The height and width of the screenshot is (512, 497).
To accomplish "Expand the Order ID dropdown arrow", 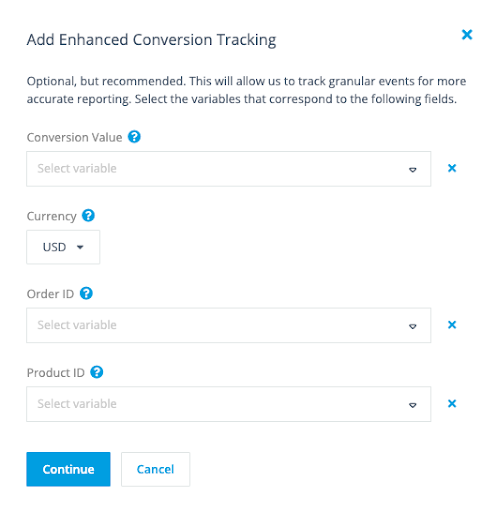I will [413, 327].
